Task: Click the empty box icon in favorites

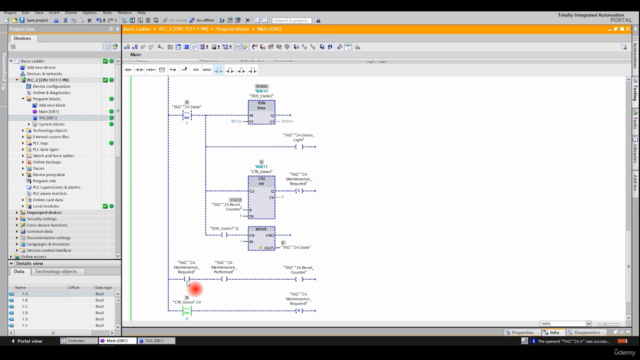Action: click(162, 70)
